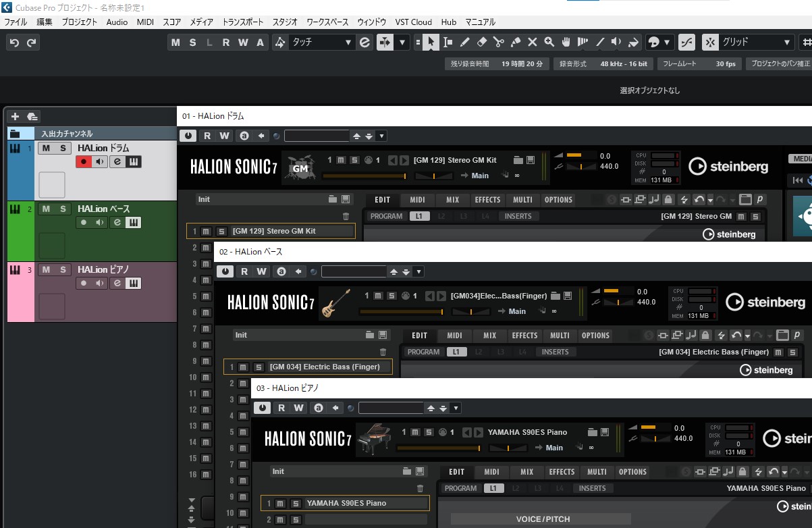
Task: Click the 'e' edit button next to タッチ dropdown
Action: (x=364, y=42)
